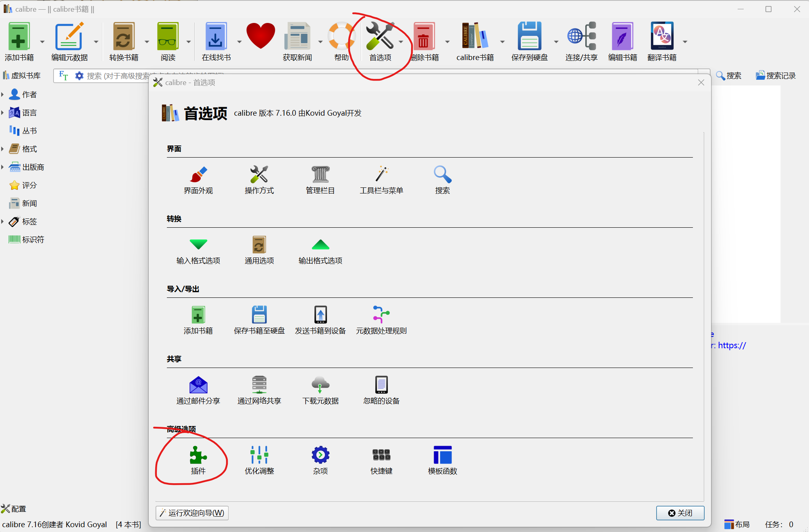The height and width of the screenshot is (532, 809).
Task: Click the red heart donate icon
Action: (261, 36)
